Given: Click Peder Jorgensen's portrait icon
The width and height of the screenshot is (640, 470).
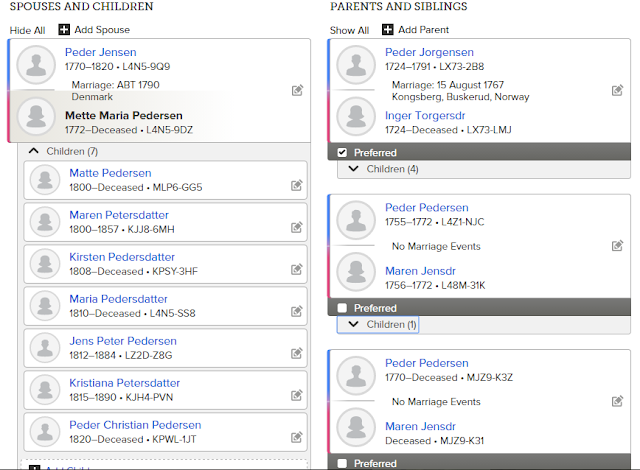Looking at the screenshot, I should [356, 65].
